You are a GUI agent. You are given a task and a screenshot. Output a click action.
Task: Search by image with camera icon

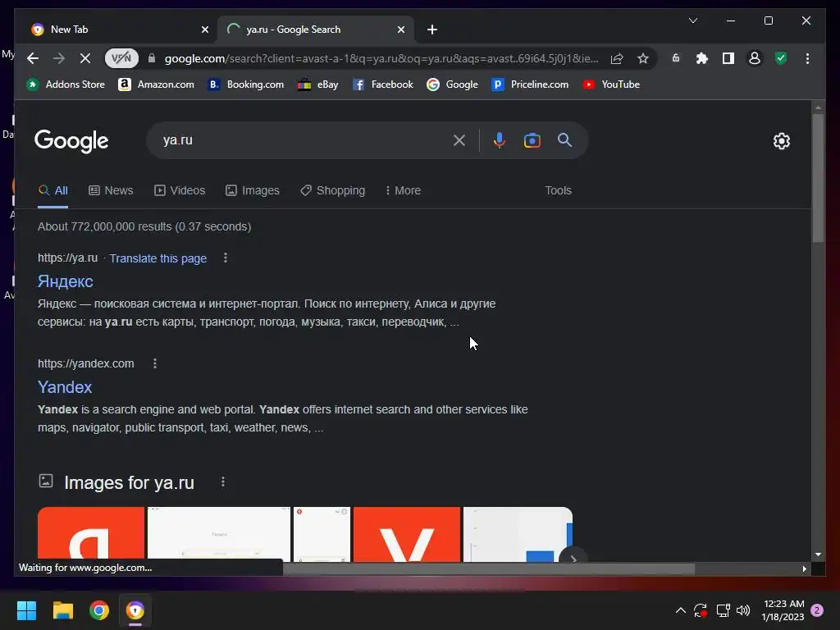click(x=532, y=140)
